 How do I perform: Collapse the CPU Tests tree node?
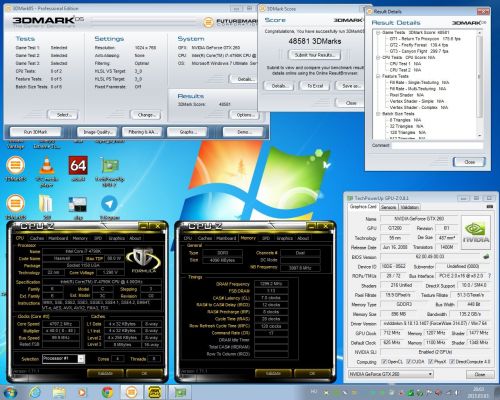tap(378, 58)
